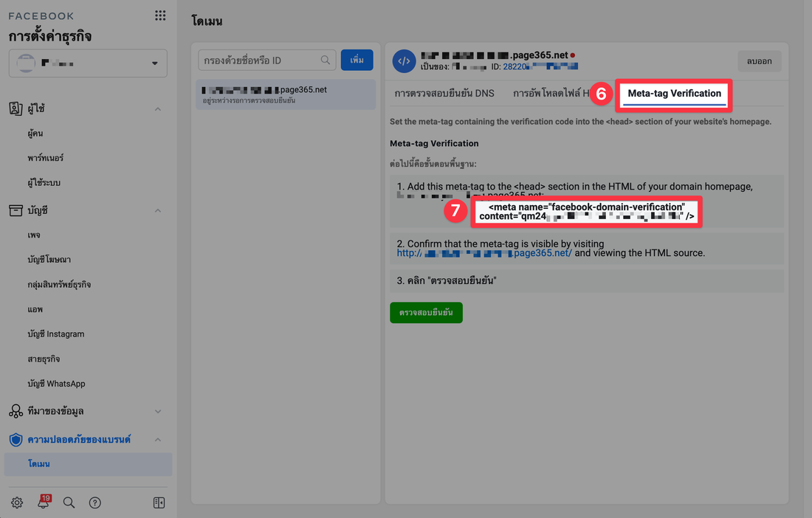Click the ลบออก remove button
Viewport: 812px width, 518px height.
(759, 61)
